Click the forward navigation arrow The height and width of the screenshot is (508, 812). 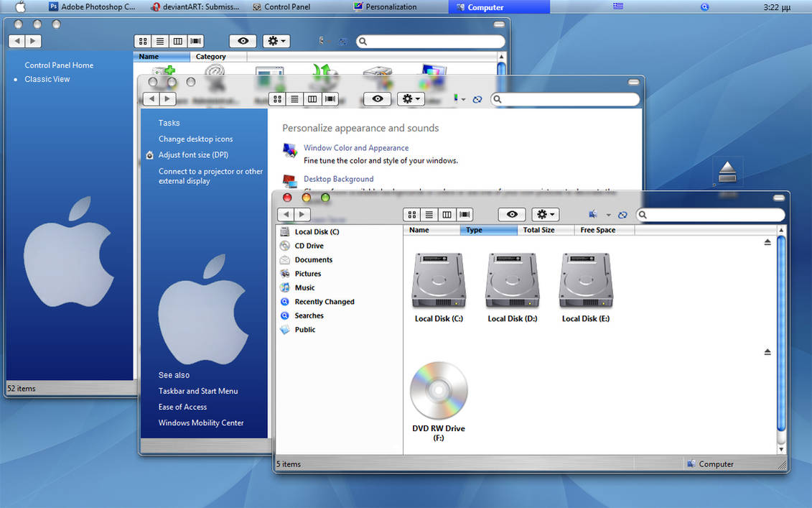301,214
